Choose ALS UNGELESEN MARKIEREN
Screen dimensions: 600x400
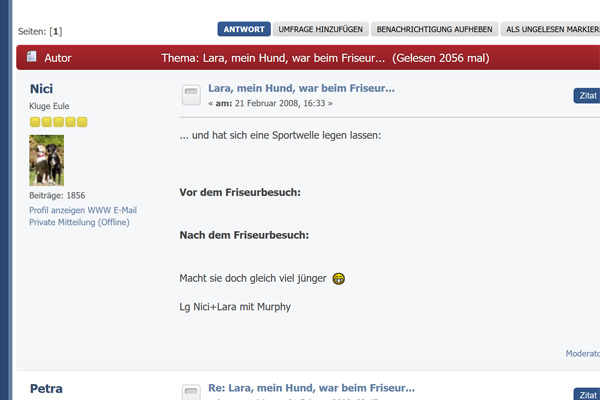pyautogui.click(x=552, y=29)
